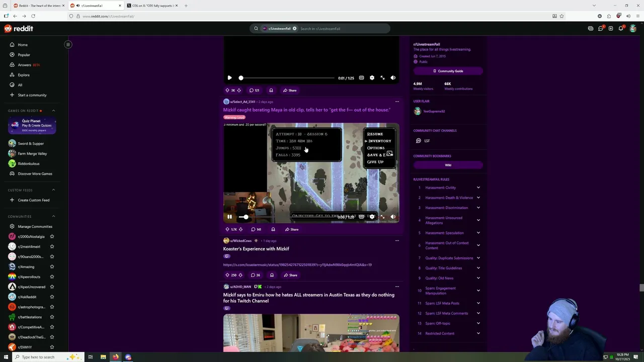This screenshot has width=644, height=362.
Task: Downvote the Mizkif Maya post
Action: click(x=240, y=229)
